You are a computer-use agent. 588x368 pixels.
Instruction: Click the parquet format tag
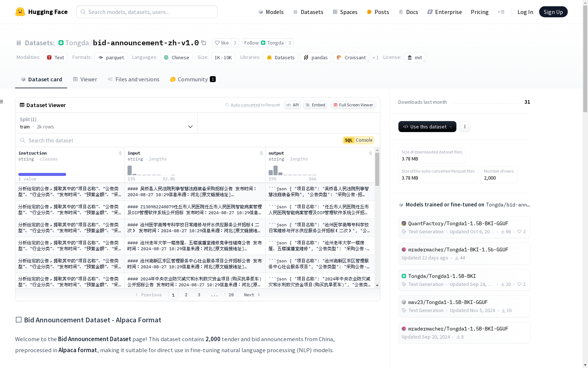point(111,57)
